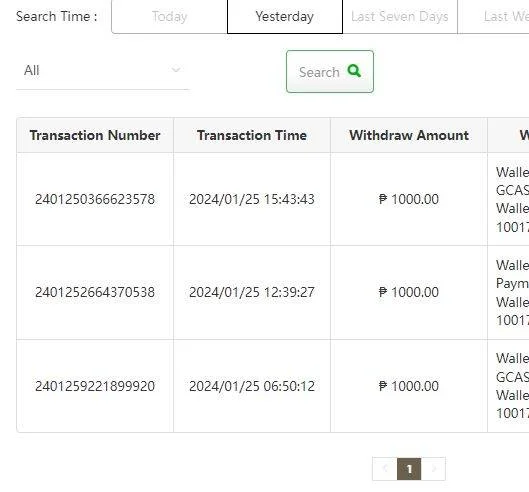Click the Withdraw Amount column header
Screen dimensions: 529x492
pyautogui.click(x=409, y=135)
